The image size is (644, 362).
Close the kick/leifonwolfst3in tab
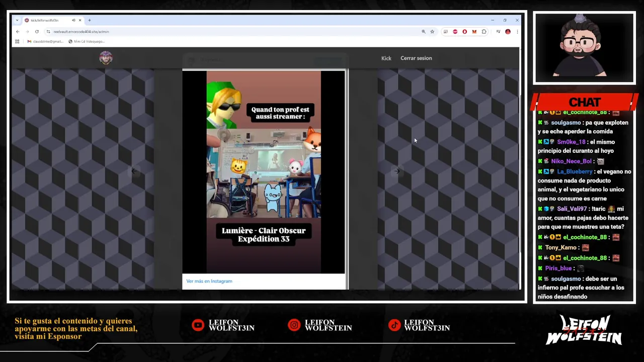pyautogui.click(x=80, y=20)
